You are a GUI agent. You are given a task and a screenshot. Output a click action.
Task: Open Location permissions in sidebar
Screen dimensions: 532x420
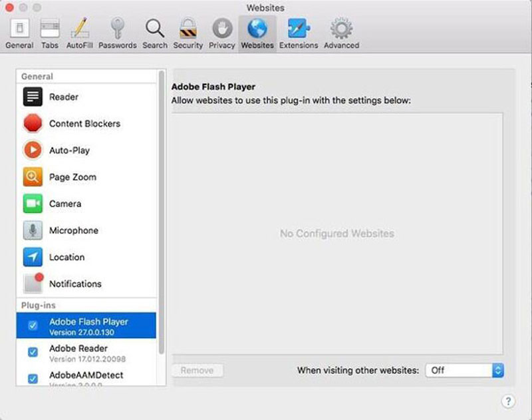(x=66, y=257)
